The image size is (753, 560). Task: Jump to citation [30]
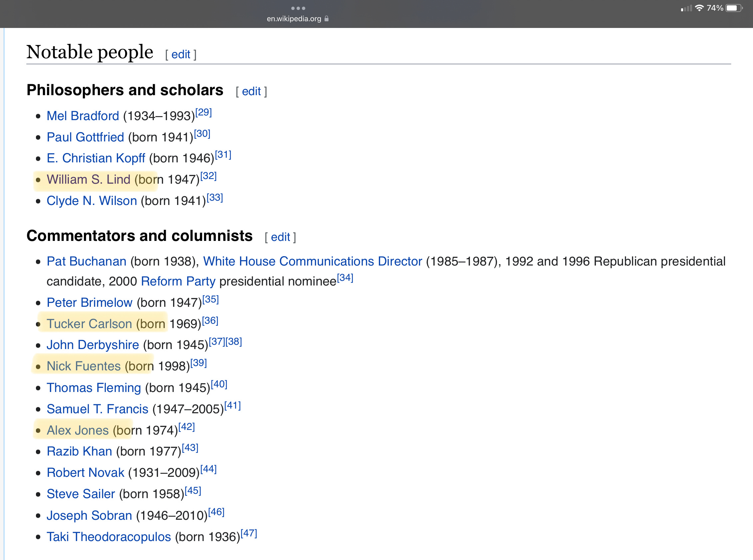coord(202,133)
